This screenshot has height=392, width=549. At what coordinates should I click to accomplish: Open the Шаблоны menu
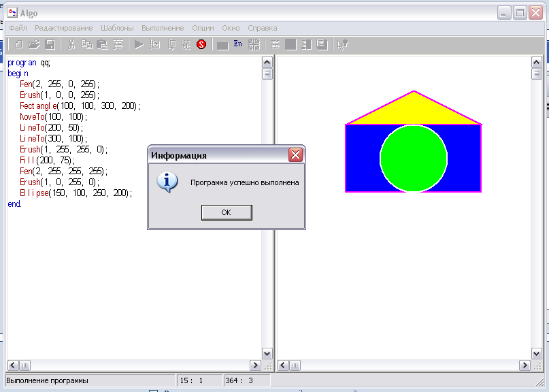[x=117, y=28]
